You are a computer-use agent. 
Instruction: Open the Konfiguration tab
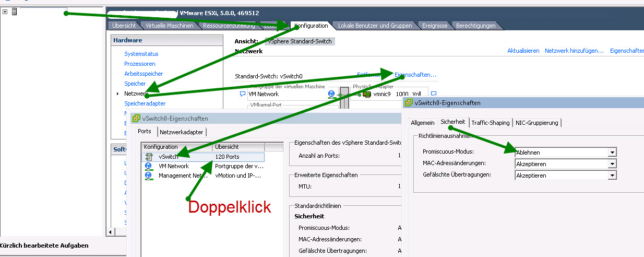click(x=311, y=26)
